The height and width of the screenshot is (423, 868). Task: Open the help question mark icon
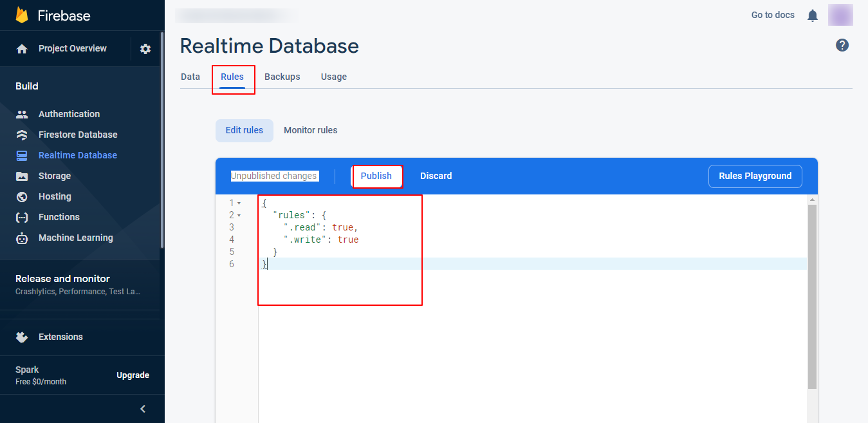(842, 45)
